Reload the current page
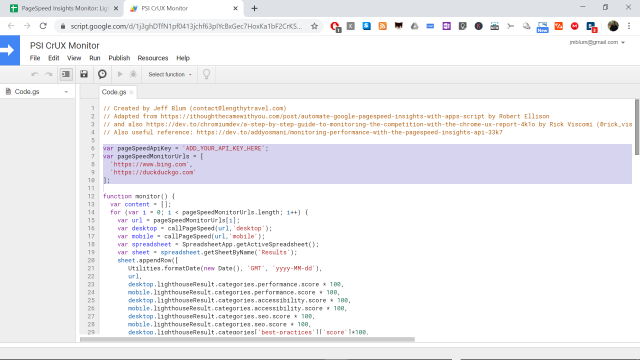Viewport: 640px width, 360px height. click(x=43, y=26)
